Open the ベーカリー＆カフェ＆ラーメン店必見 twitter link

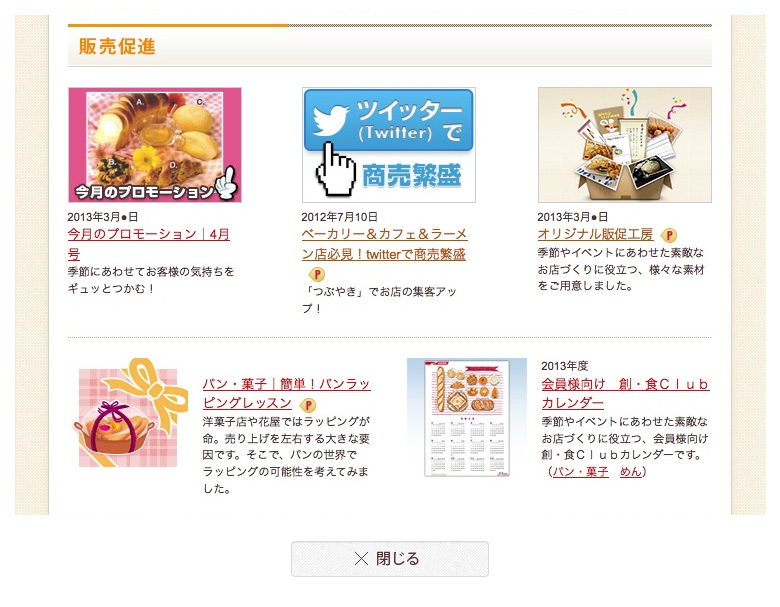coord(384,244)
